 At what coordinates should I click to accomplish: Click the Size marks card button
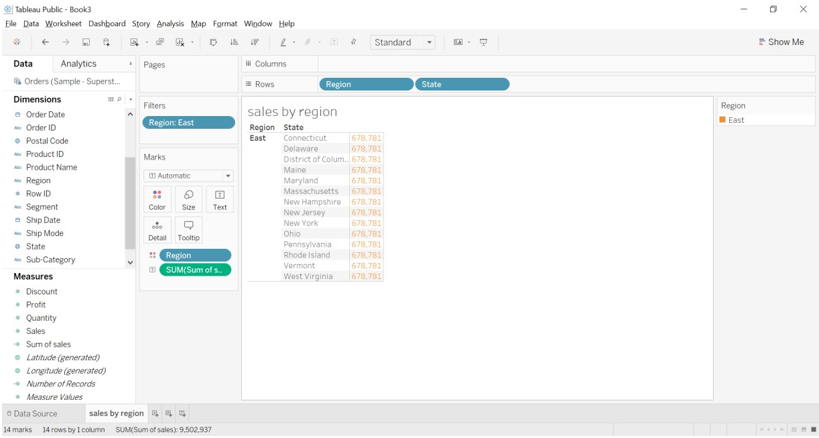tap(189, 200)
